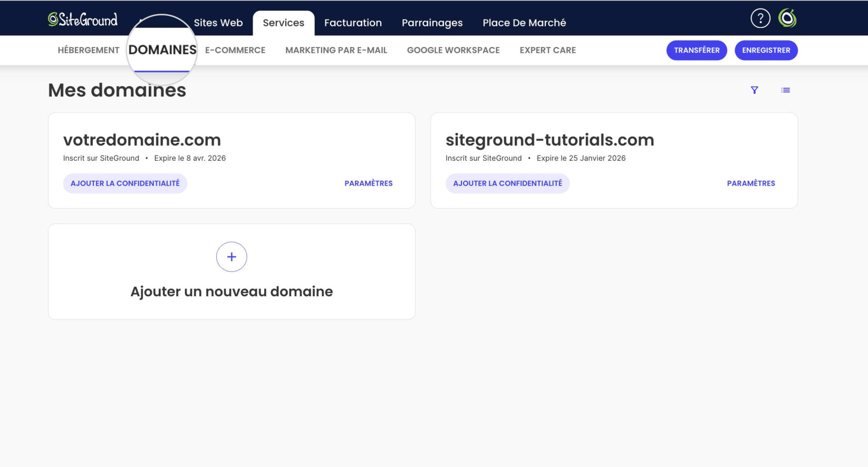Click the filter funnel icon
The height and width of the screenshot is (467, 868).
coord(755,90)
